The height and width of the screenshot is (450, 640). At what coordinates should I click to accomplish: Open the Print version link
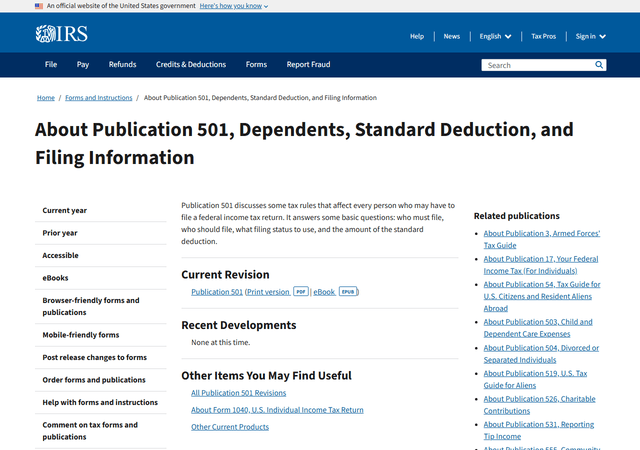pos(269,292)
